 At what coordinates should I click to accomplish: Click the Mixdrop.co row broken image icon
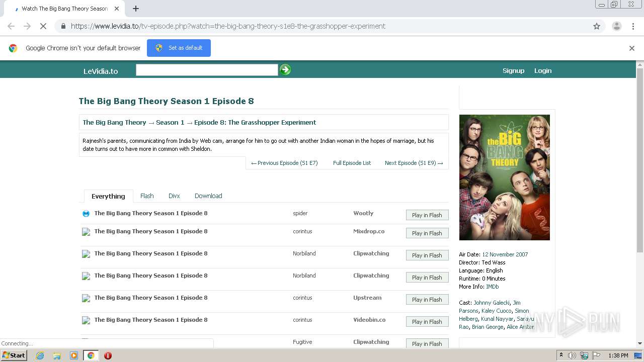click(x=86, y=232)
